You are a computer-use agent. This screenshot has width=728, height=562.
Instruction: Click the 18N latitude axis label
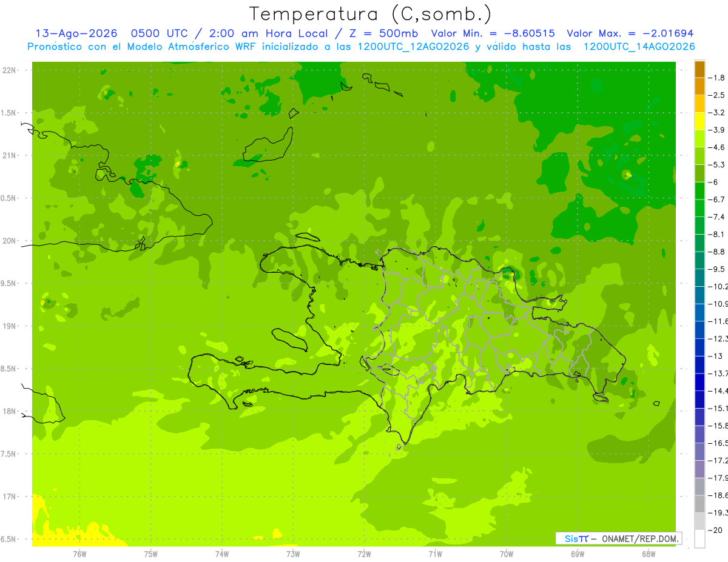pyautogui.click(x=9, y=412)
